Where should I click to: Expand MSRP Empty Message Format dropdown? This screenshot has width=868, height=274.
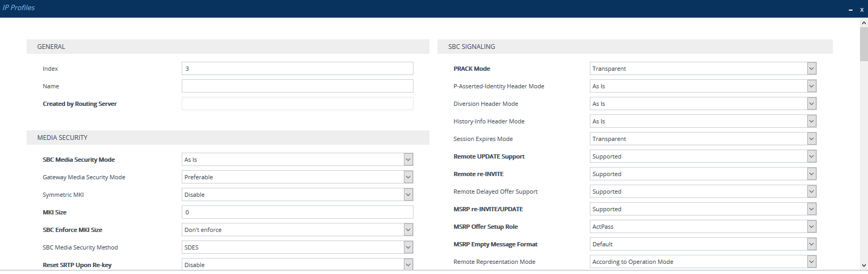[702, 244]
